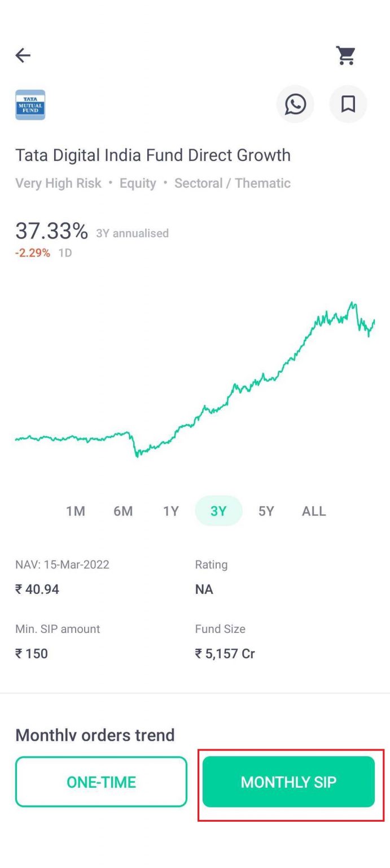Screen dimensions: 390x868
Task: Select the ALL chart period
Action: [313, 511]
